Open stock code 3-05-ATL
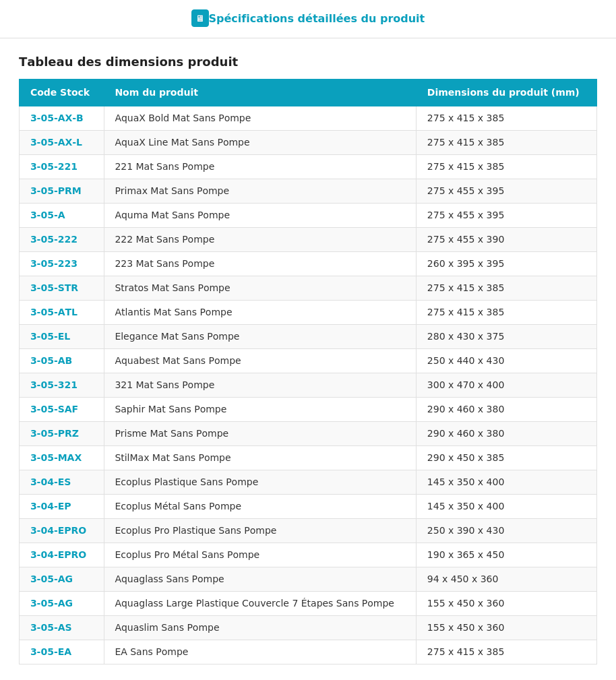This screenshot has width=616, height=680. 54,312
